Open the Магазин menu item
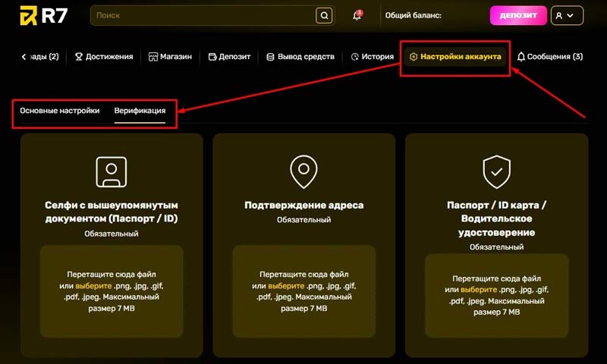 click(170, 57)
